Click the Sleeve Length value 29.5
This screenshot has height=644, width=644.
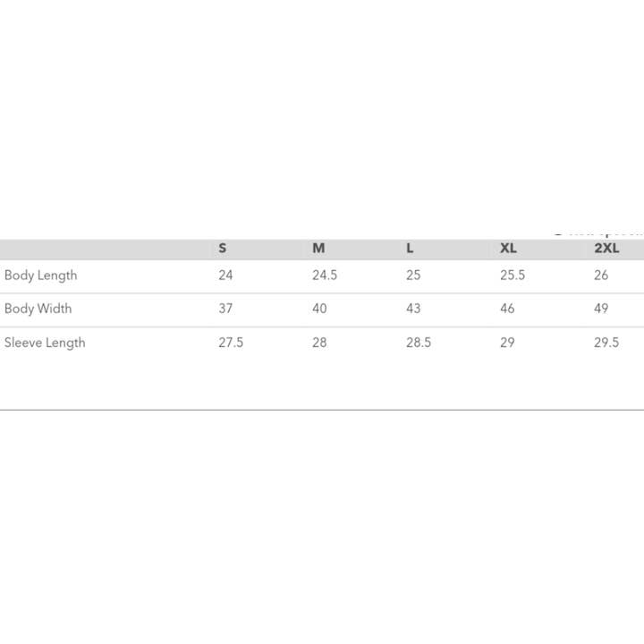tap(606, 343)
